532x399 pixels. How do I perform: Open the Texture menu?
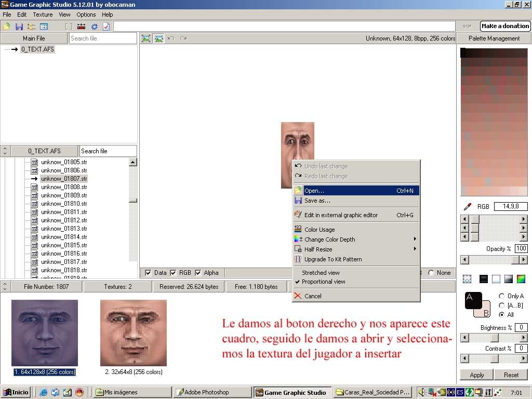(43, 15)
